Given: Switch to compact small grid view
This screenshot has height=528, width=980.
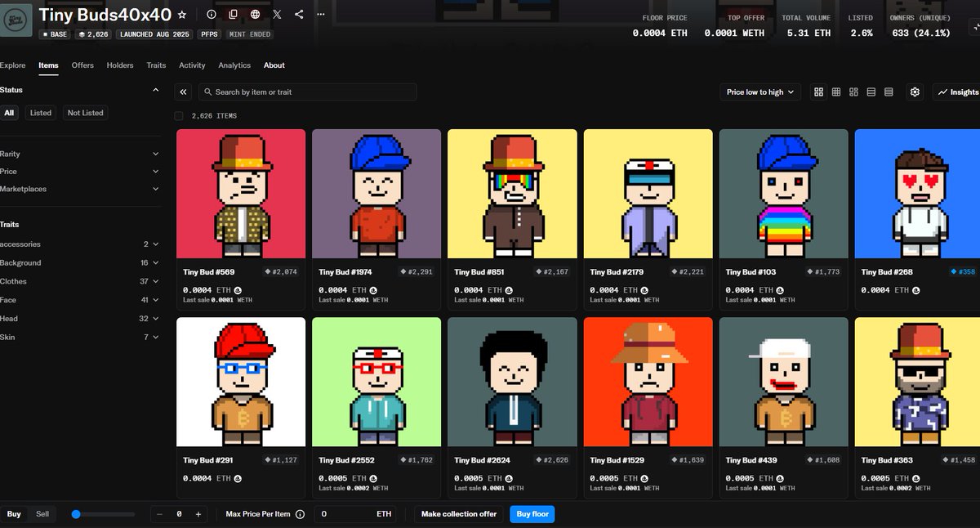Looking at the screenshot, I should coord(836,92).
